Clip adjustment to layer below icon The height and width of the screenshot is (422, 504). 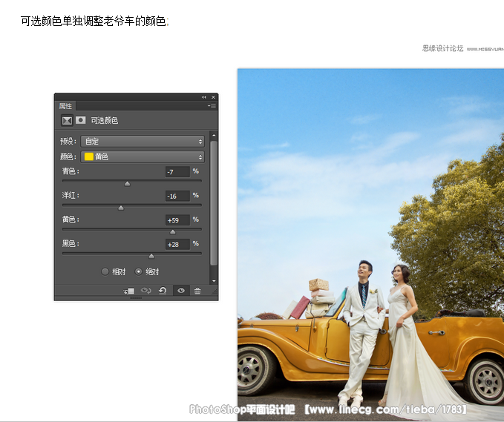(128, 291)
